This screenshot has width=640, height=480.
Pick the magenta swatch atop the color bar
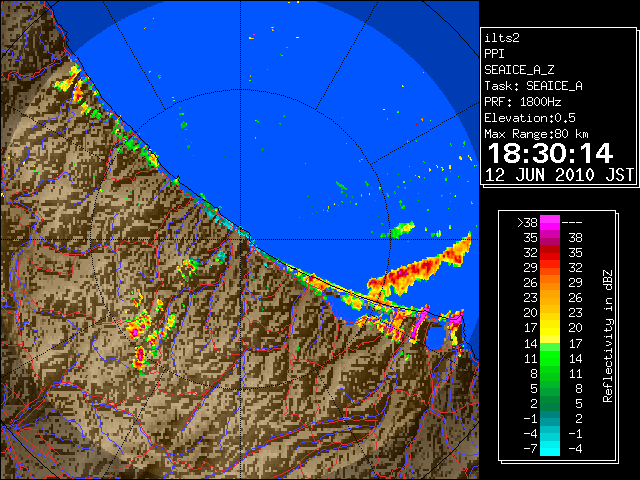click(550, 223)
